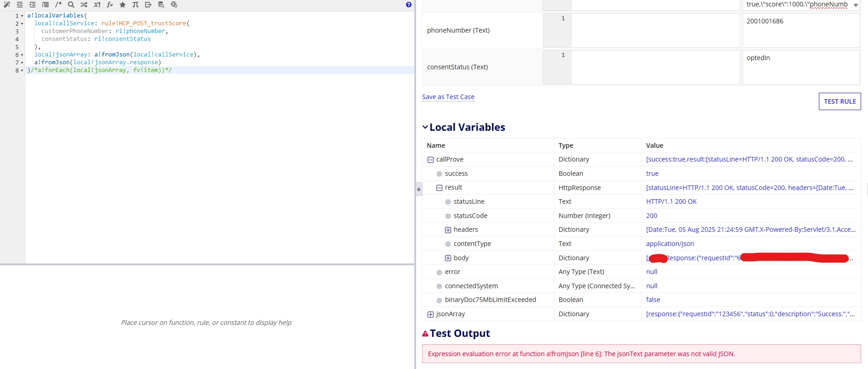Viewport: 868px width, 369px height.
Task: Expand the jsonArray variable node
Action: 430,314
